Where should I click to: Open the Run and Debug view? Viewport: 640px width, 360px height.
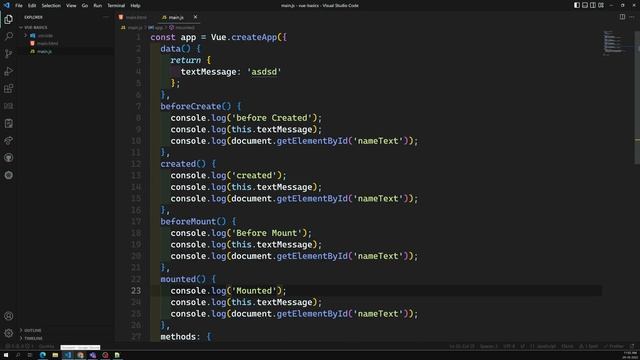point(9,71)
